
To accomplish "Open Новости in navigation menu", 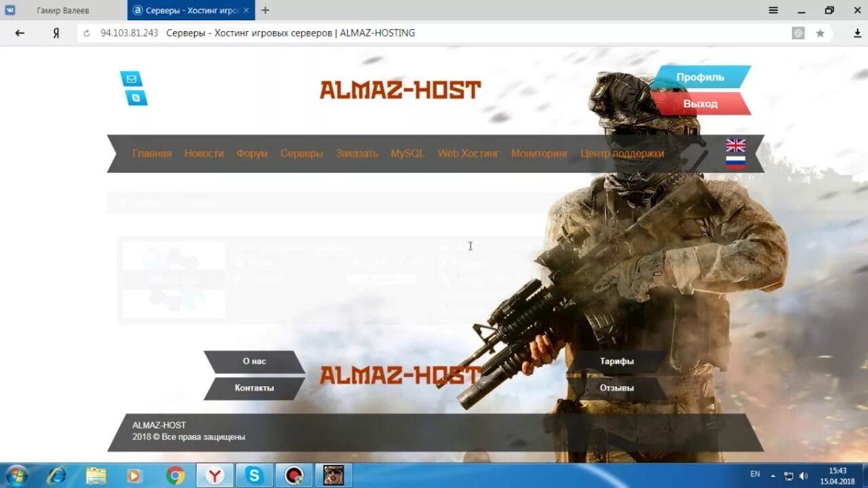I will (204, 153).
